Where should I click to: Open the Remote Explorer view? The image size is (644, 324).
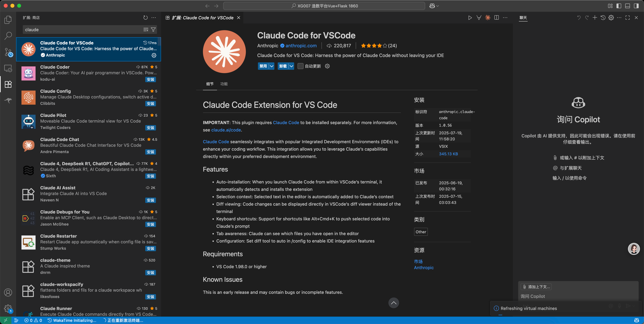[x=8, y=68]
